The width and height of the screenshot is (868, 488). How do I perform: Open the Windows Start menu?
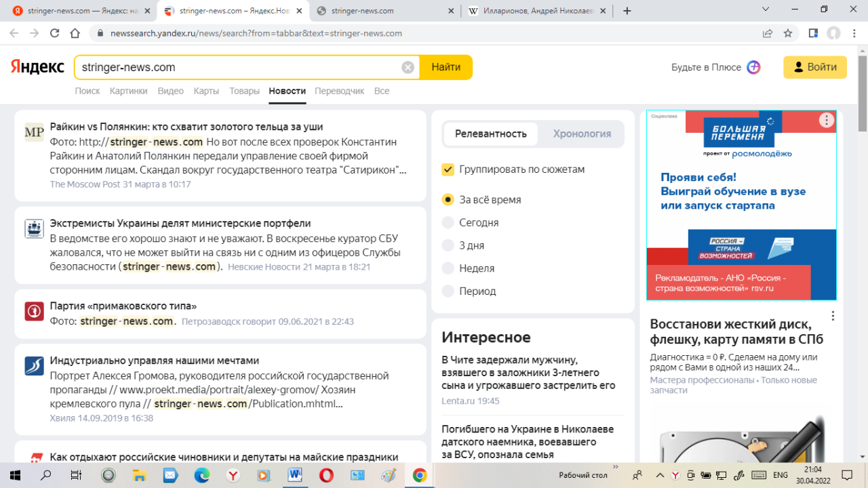click(15, 475)
